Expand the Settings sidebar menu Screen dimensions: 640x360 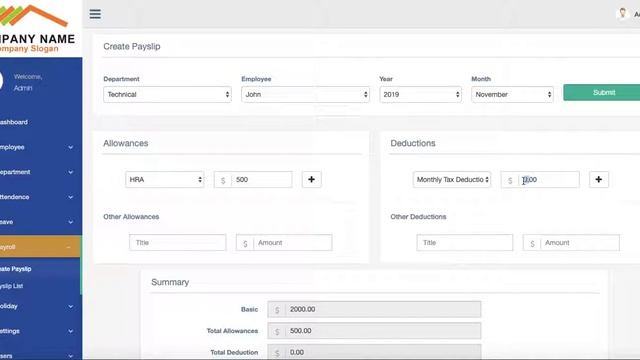tap(40, 331)
